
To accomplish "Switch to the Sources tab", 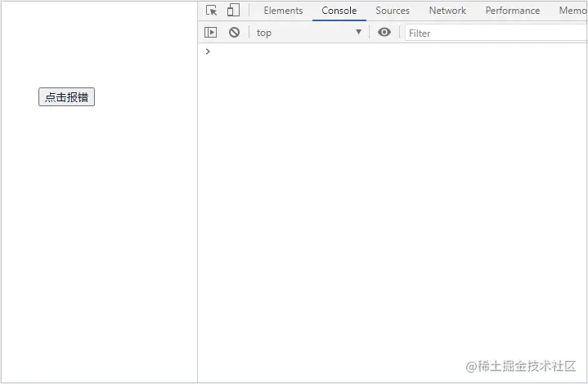I will (393, 11).
